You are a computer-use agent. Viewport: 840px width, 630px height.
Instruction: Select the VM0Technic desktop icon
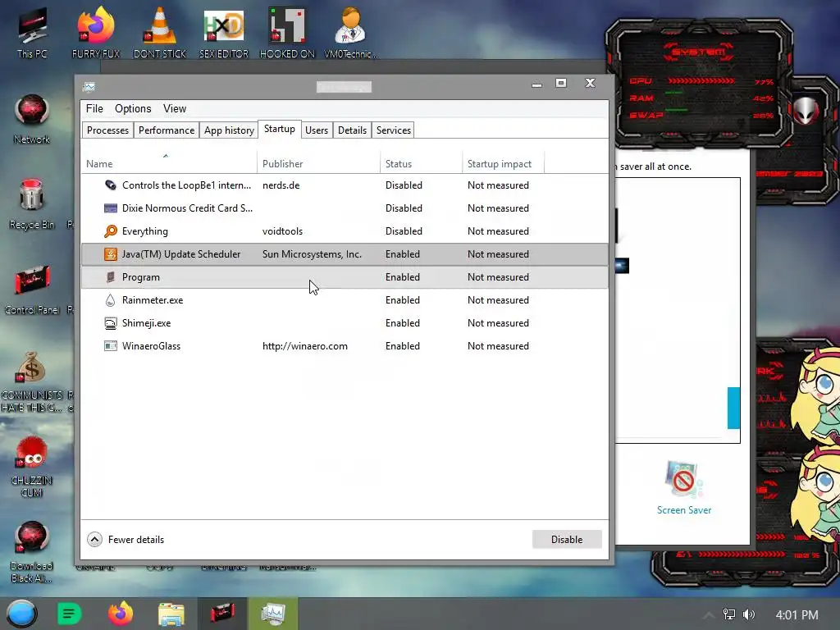point(351,32)
